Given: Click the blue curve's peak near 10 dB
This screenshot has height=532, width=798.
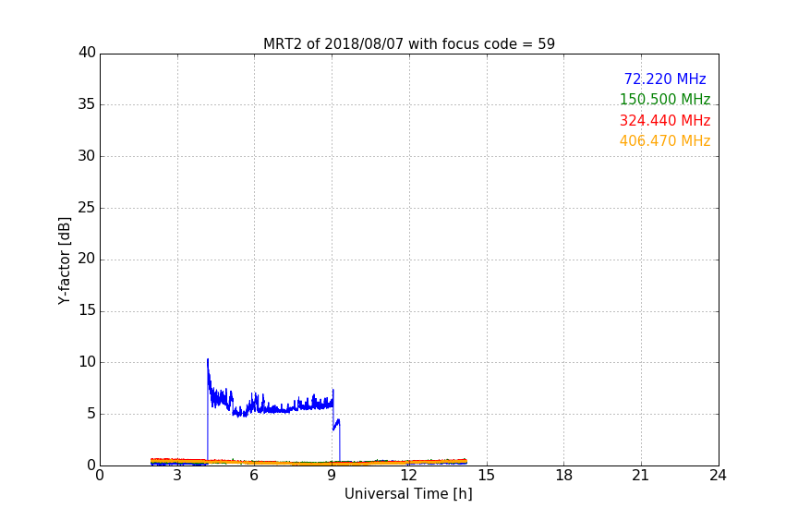Looking at the screenshot, I should tap(208, 360).
